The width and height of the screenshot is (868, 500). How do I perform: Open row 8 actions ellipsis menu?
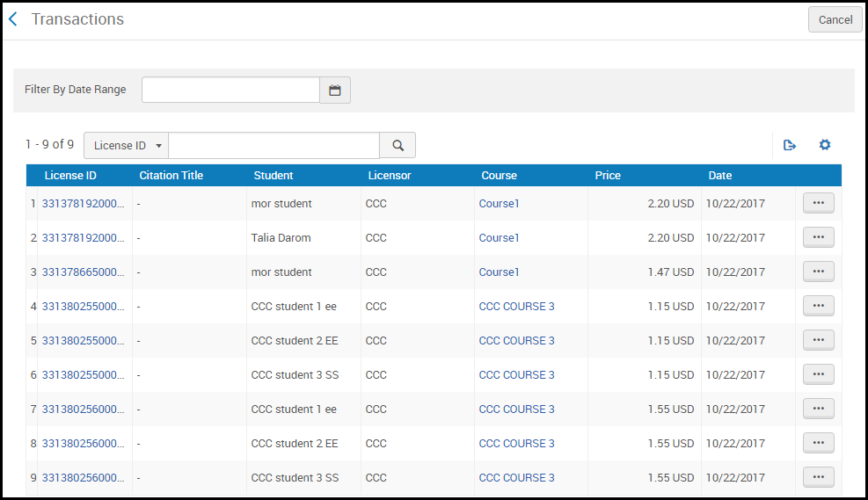point(819,443)
